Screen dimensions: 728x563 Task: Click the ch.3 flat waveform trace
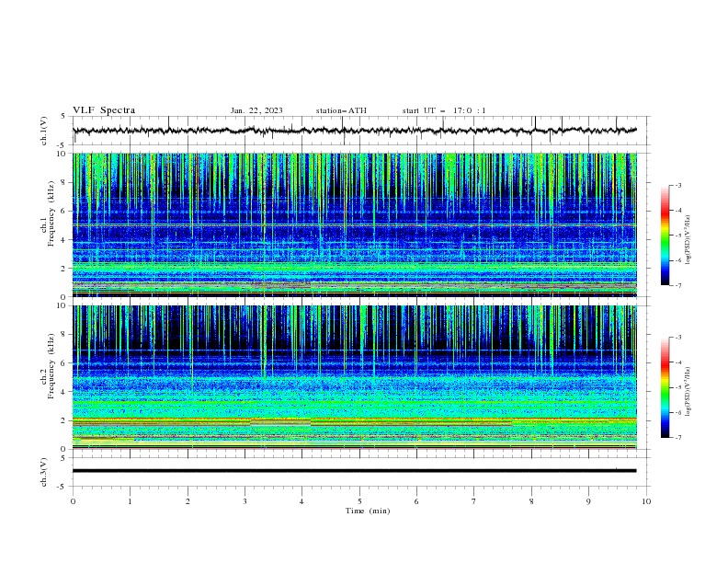[354, 471]
